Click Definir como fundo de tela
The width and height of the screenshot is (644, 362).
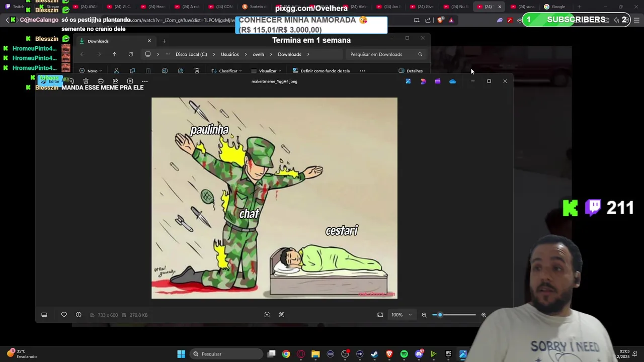tap(321, 71)
